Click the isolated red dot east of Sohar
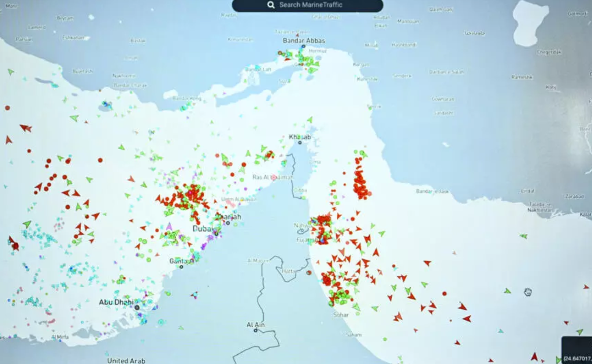The height and width of the screenshot is (364, 592). click(444, 293)
